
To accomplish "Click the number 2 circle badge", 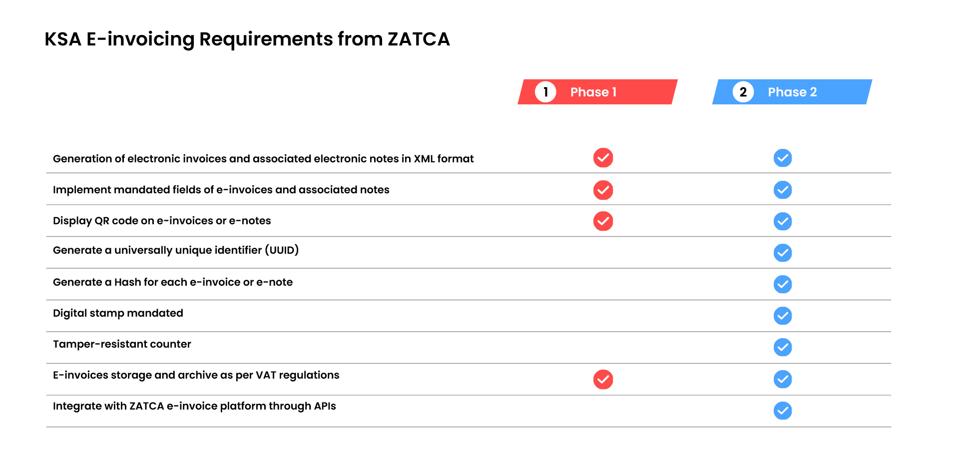I will click(743, 92).
